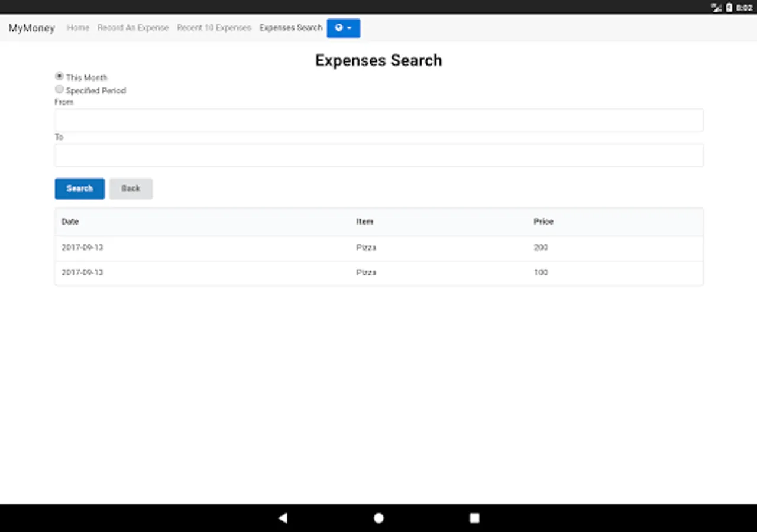757x532 pixels.
Task: Select the date in the 100 price row
Action: pos(82,273)
